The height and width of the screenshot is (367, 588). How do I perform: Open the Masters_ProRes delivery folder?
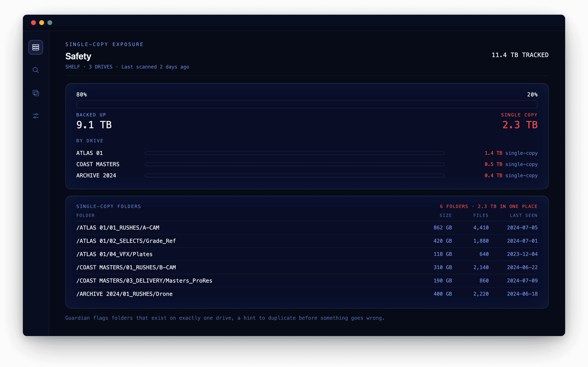(x=307, y=281)
